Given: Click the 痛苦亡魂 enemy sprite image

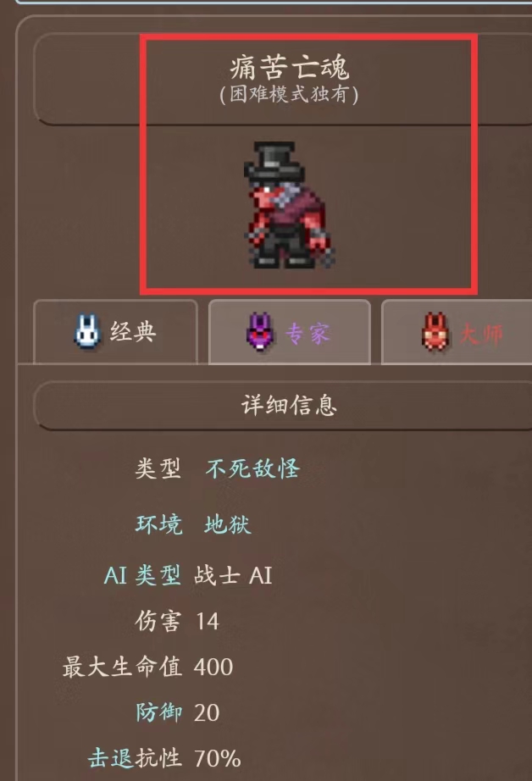Looking at the screenshot, I should (x=289, y=205).
